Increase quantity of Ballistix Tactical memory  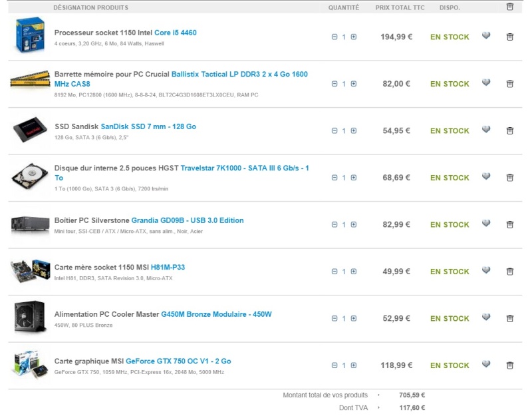[x=354, y=84]
